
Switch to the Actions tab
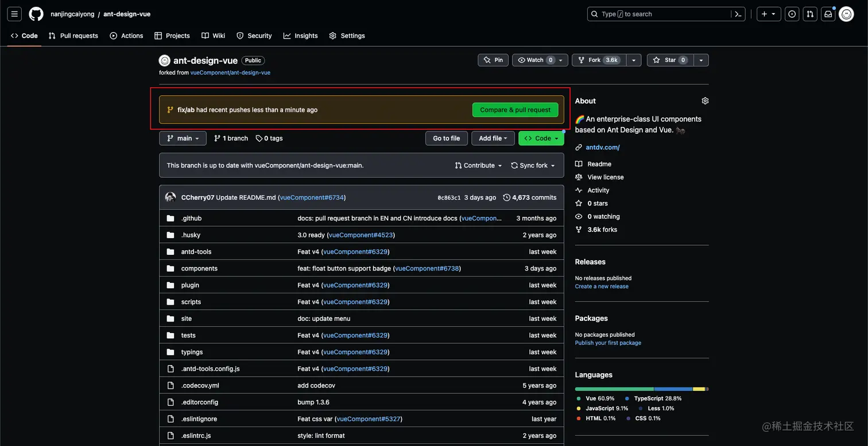(x=126, y=36)
